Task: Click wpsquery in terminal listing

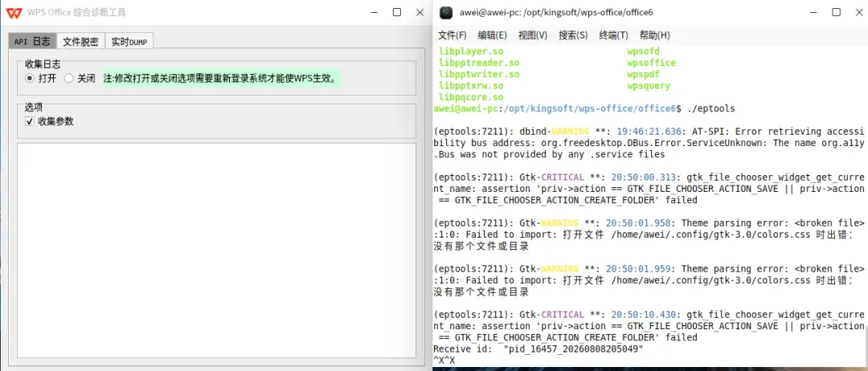Action: 649,86
